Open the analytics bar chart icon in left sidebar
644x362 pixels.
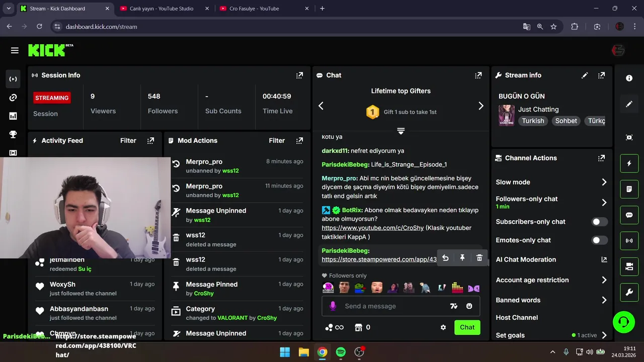[14, 116]
